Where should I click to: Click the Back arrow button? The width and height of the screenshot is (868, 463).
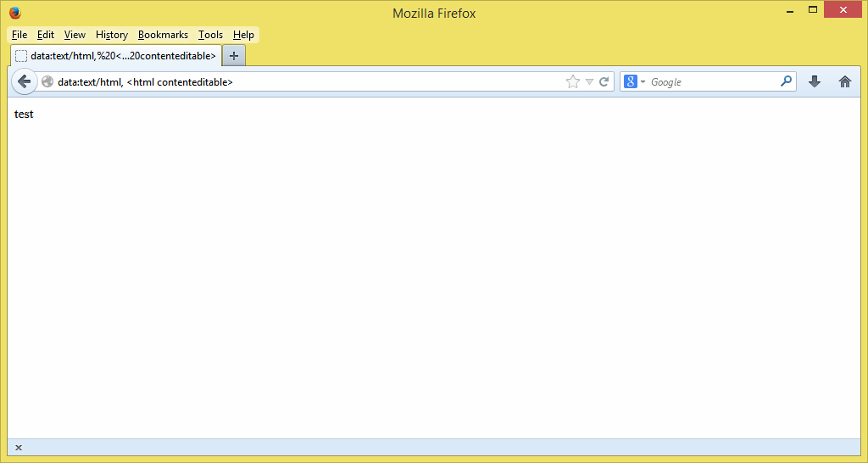(x=24, y=82)
